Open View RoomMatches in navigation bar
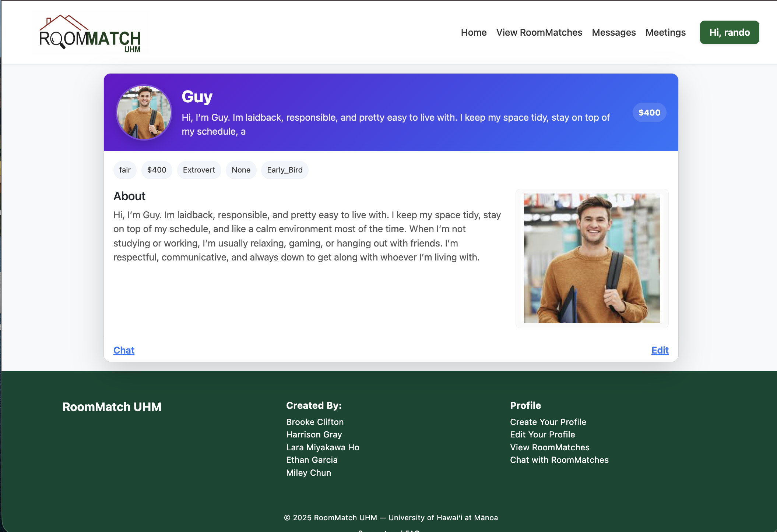The width and height of the screenshot is (777, 532). [x=539, y=32]
